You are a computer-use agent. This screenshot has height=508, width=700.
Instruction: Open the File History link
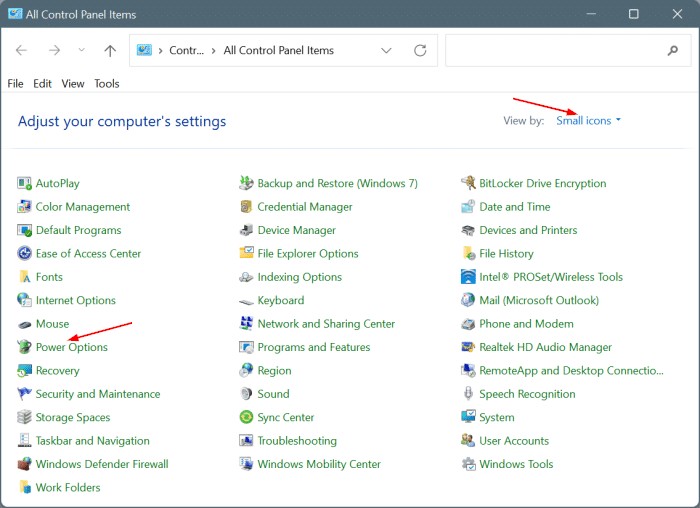pyautogui.click(x=506, y=254)
